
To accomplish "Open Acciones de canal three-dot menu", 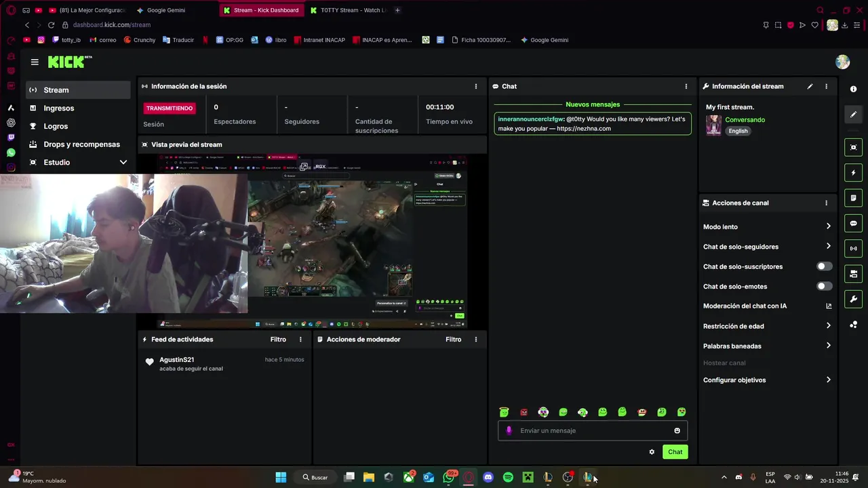I will (x=826, y=203).
